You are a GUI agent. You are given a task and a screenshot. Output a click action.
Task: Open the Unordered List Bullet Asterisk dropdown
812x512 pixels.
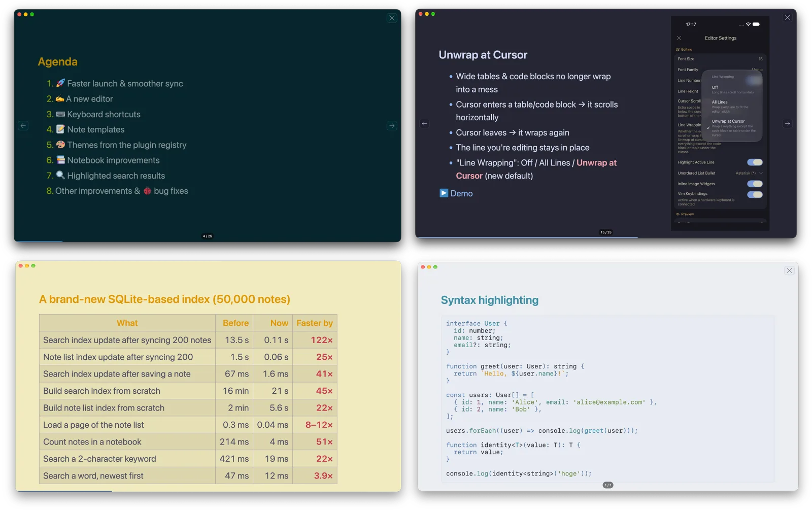point(749,173)
